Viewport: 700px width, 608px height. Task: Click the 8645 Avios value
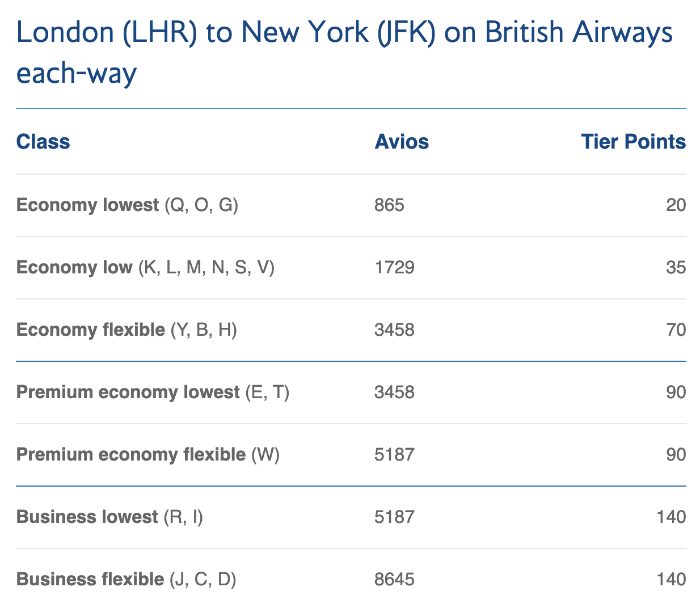(394, 579)
